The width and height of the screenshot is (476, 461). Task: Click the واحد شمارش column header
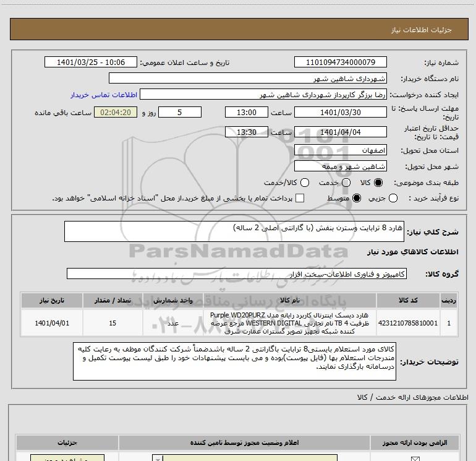coord(172,300)
